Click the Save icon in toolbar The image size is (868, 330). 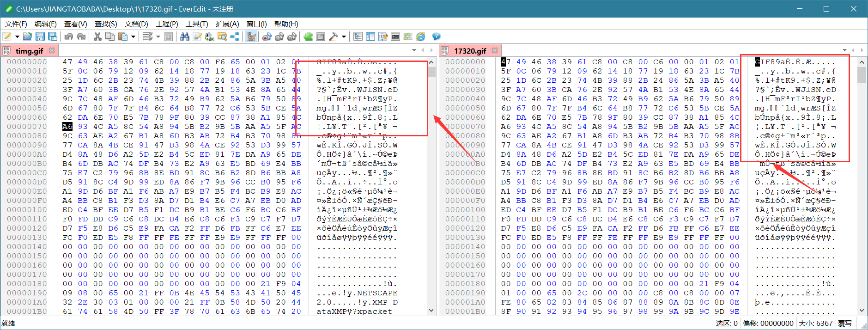coord(40,37)
